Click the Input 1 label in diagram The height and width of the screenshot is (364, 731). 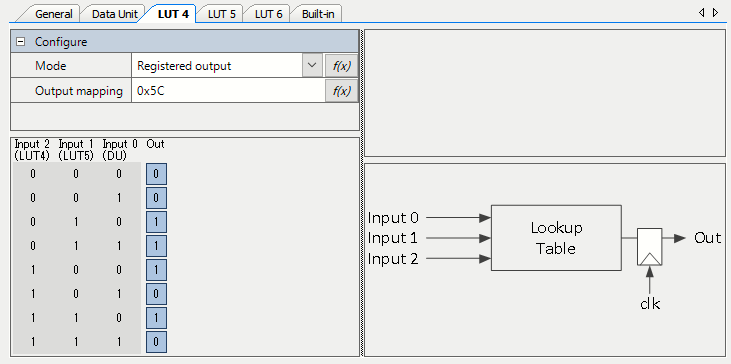click(x=393, y=238)
